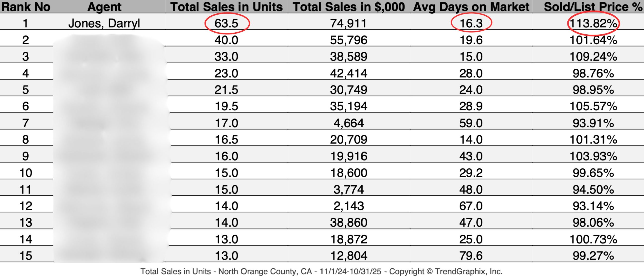
Task: Select the 2,143 total sales cell
Action: [348, 206]
